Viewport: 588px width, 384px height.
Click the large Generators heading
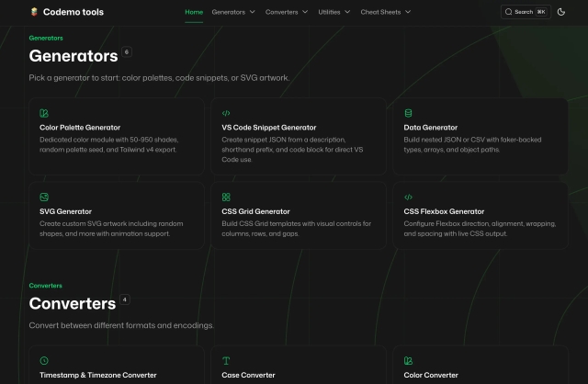73,56
